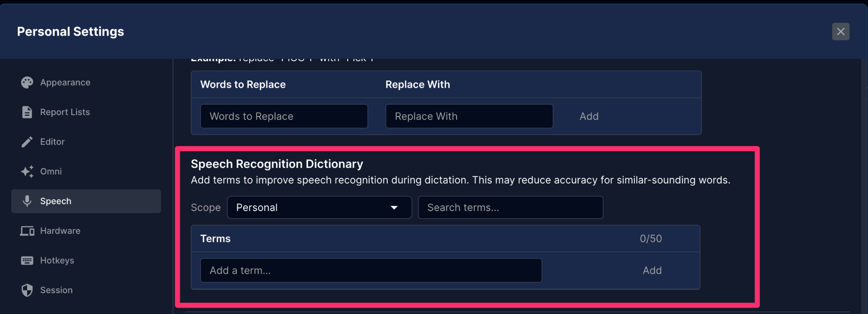This screenshot has height=314, width=868.
Task: Click the Add a term field
Action: [371, 271]
